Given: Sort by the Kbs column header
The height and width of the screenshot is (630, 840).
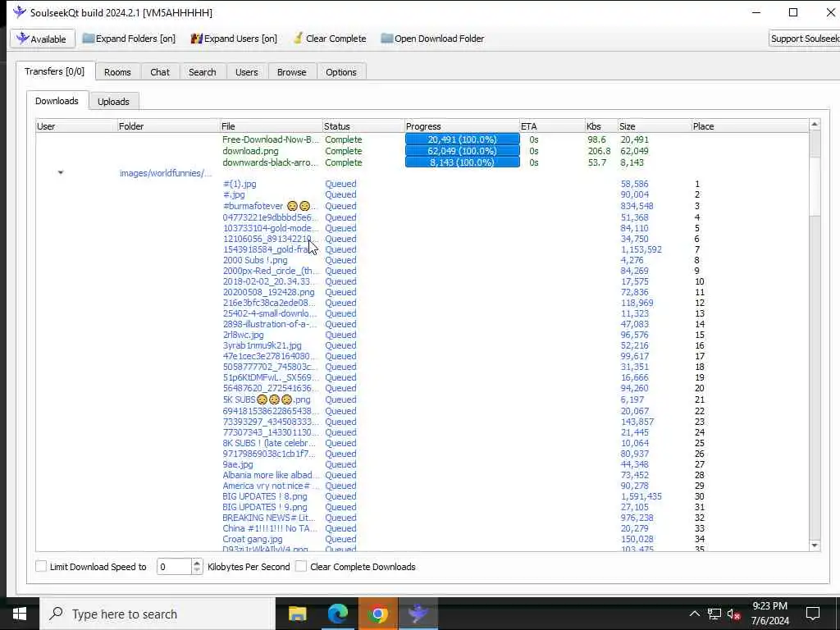Looking at the screenshot, I should click(601, 126).
